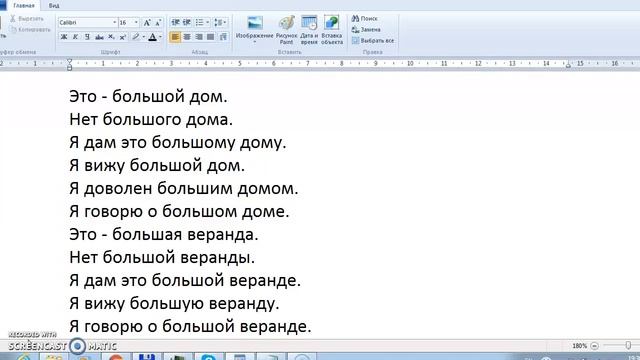The image size is (640, 360).
Task: Insert a picture with Изображение icon
Action: point(255,23)
